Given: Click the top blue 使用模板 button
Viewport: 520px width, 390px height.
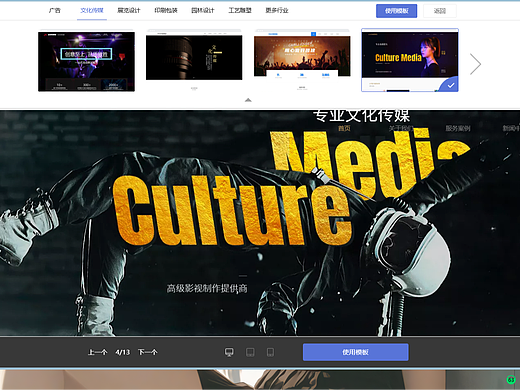Looking at the screenshot, I should pos(396,11).
